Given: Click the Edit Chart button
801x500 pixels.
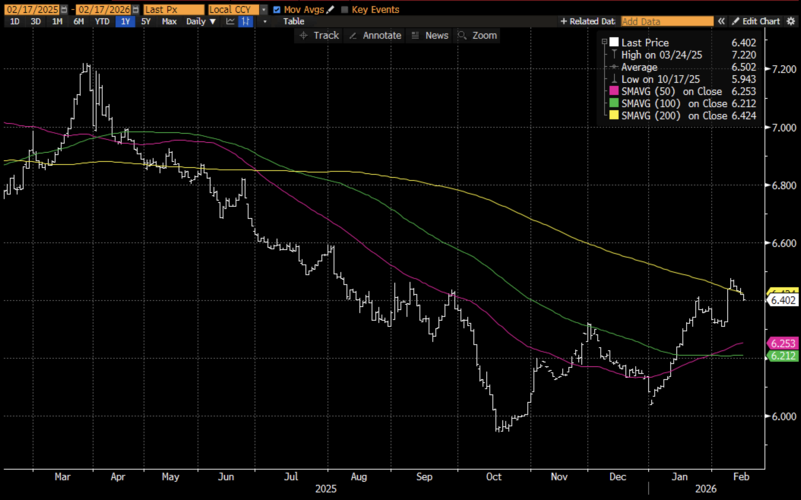Looking at the screenshot, I should [755, 21].
